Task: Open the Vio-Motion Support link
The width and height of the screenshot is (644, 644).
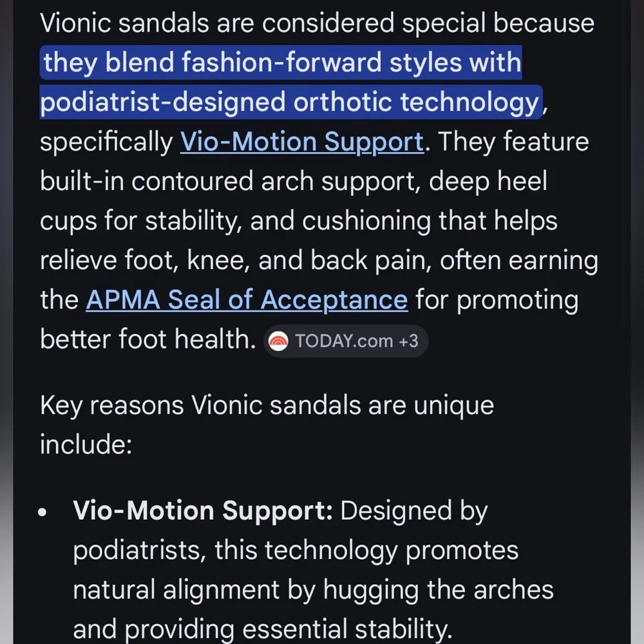Action: click(x=302, y=142)
